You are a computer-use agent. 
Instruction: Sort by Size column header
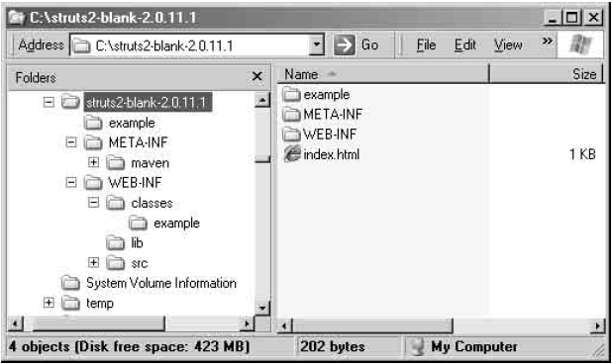[547, 74]
